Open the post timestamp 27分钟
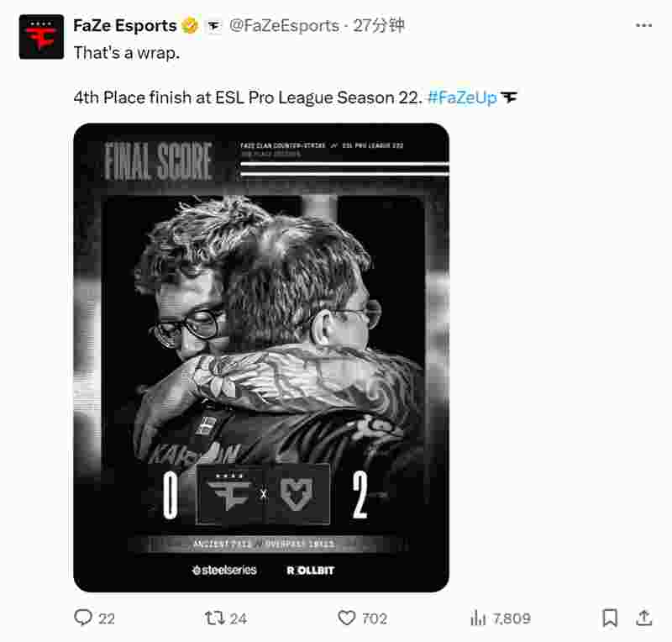Viewport: 672px width, 642px height. point(379,26)
